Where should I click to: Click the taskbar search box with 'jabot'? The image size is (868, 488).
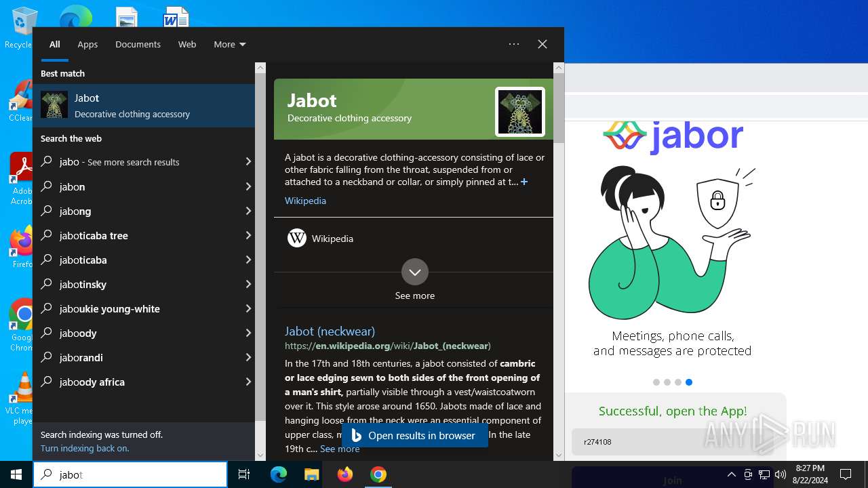(130, 474)
